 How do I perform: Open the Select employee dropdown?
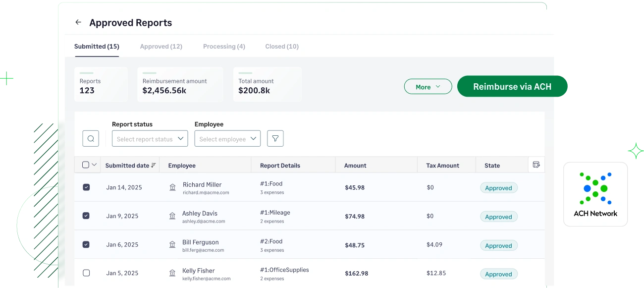tap(227, 139)
